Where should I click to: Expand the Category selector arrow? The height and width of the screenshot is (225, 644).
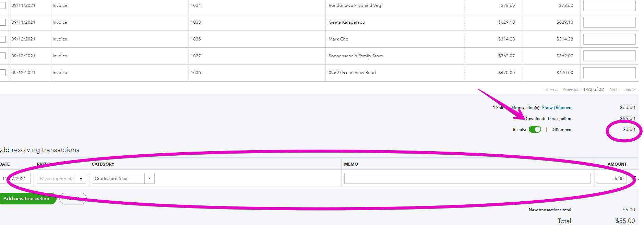pyautogui.click(x=150, y=178)
